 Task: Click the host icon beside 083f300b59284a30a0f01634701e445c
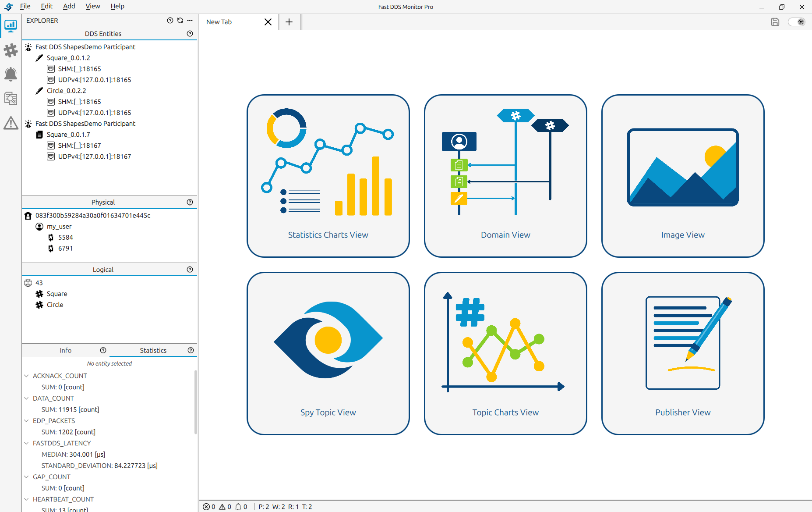[28, 216]
